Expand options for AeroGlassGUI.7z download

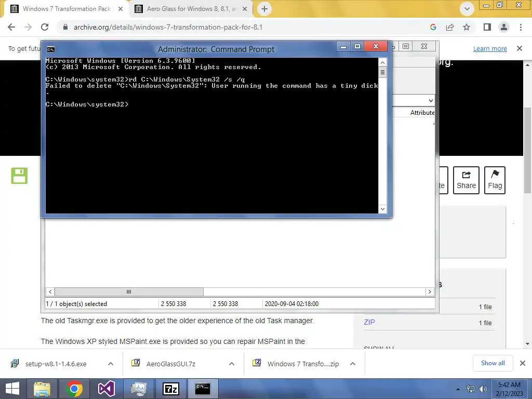pos(231,364)
